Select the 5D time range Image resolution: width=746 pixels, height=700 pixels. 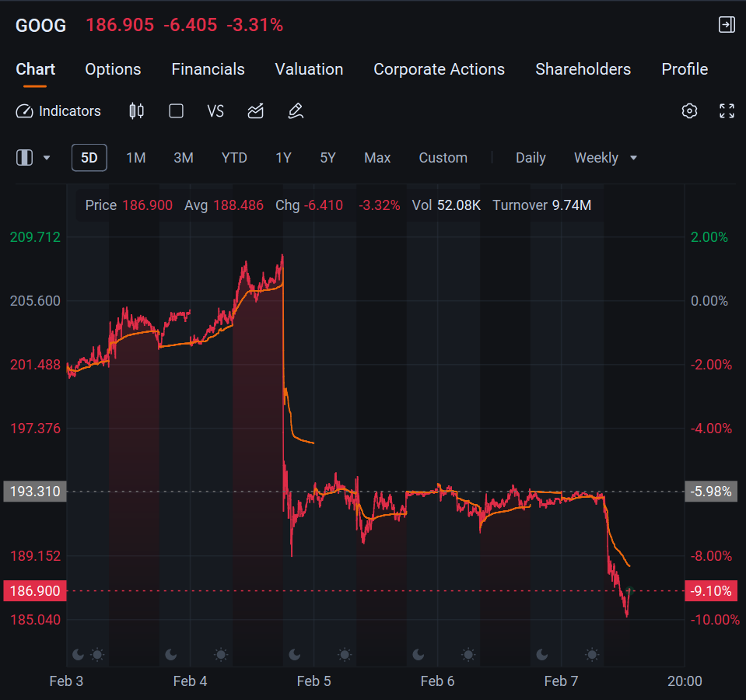(x=89, y=157)
